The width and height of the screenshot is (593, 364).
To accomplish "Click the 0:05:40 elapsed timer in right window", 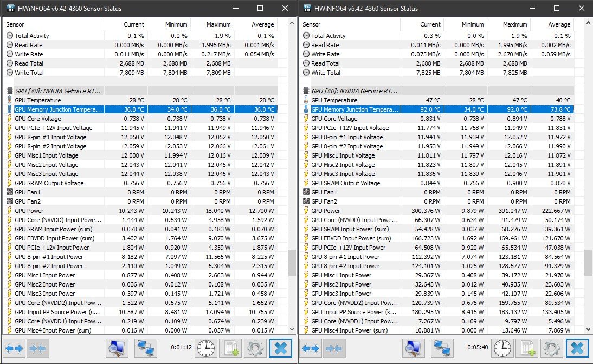I will 478,347.
